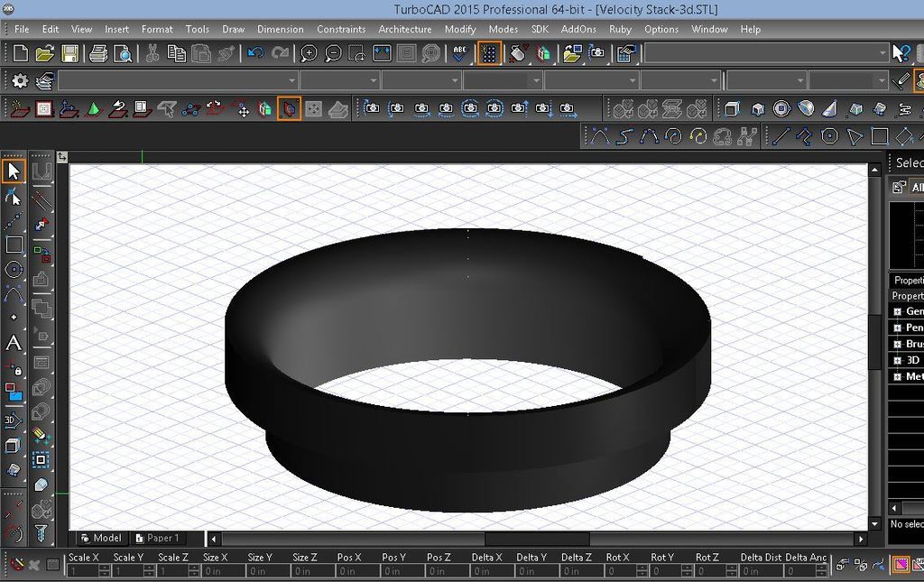Open the Modify menu
This screenshot has height=582, width=924.
[460, 29]
